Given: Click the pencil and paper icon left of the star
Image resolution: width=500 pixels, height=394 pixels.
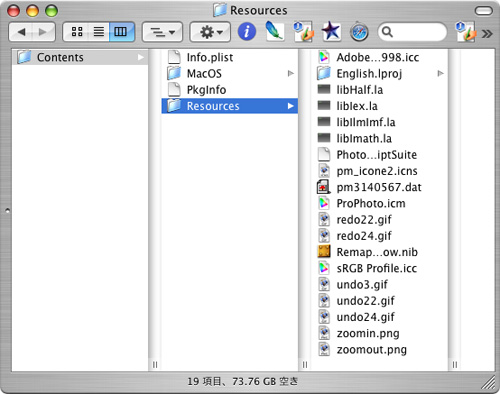Looking at the screenshot, I should point(303,31).
